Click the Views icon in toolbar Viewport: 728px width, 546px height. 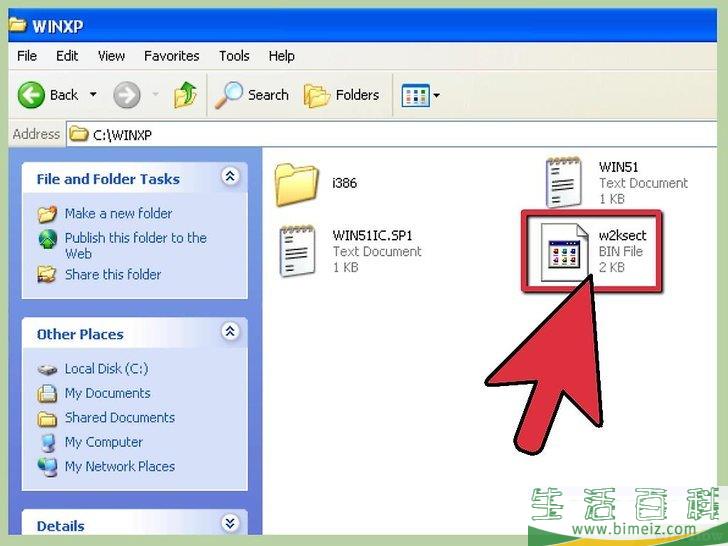click(416, 95)
